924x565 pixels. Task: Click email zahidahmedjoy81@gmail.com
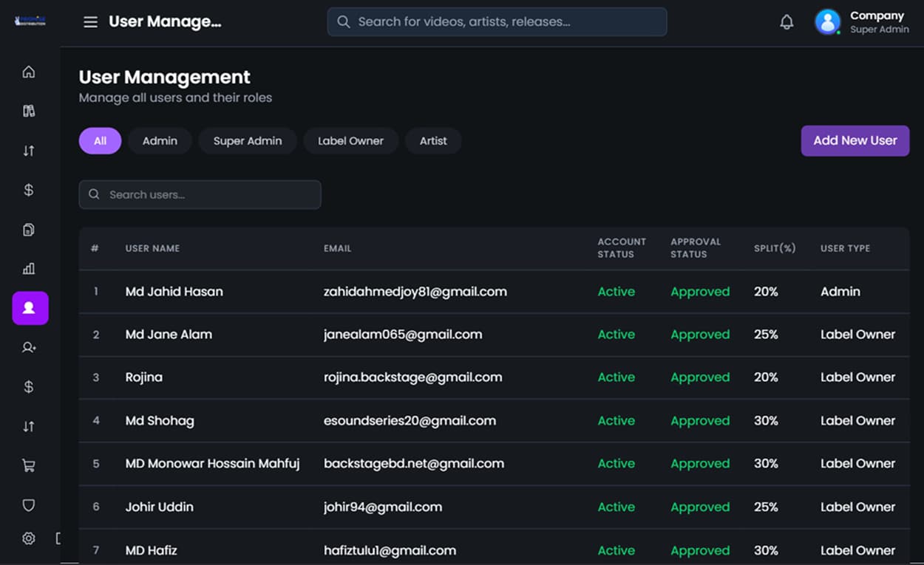(415, 292)
